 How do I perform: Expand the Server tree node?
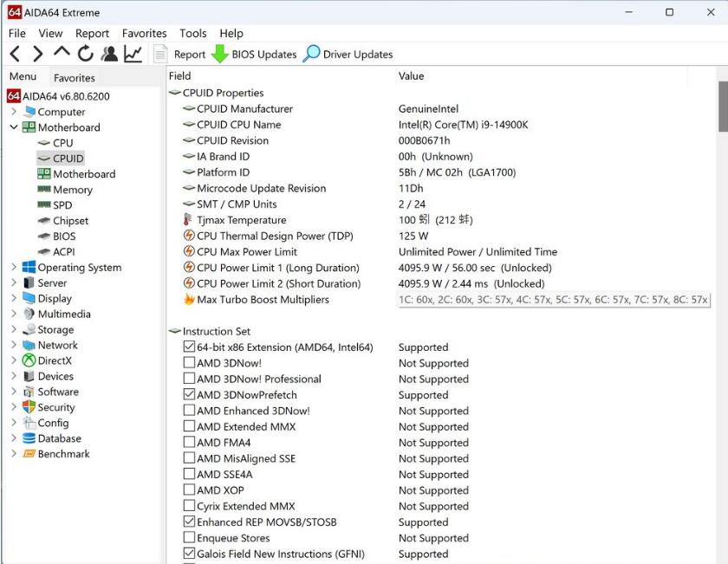(x=14, y=282)
